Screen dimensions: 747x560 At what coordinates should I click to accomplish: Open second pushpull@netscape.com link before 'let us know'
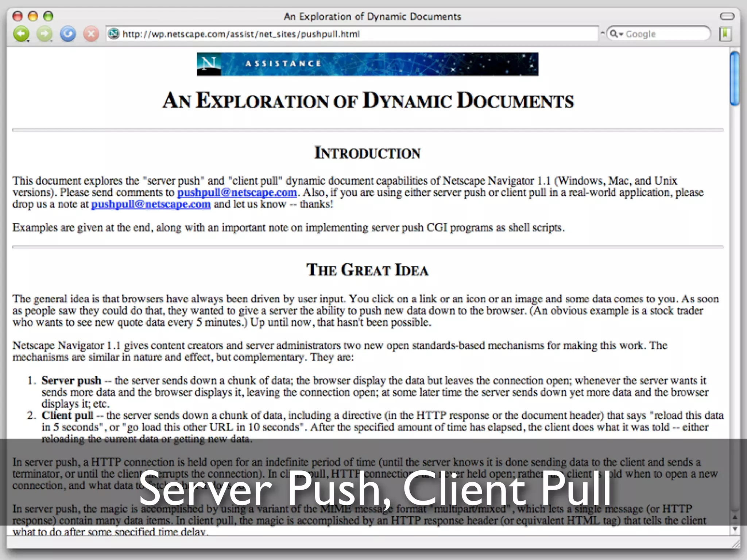click(x=151, y=204)
